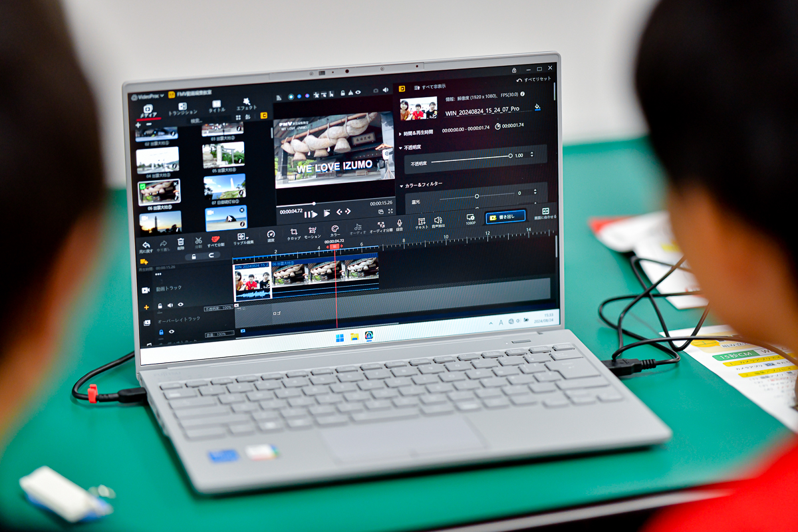This screenshot has width=798, height=532.
Task: Collapse the 不透明度 section
Action: pos(401,147)
